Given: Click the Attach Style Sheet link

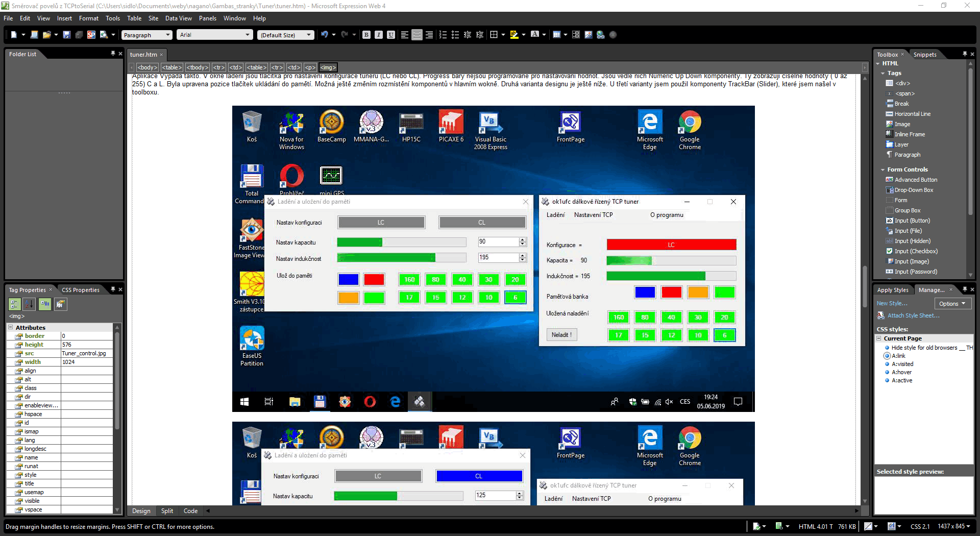Looking at the screenshot, I should (x=913, y=315).
